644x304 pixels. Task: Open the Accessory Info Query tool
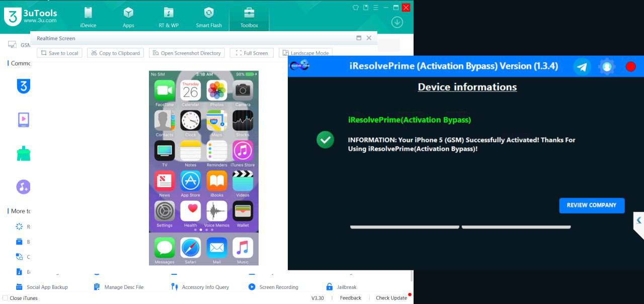pyautogui.click(x=200, y=287)
